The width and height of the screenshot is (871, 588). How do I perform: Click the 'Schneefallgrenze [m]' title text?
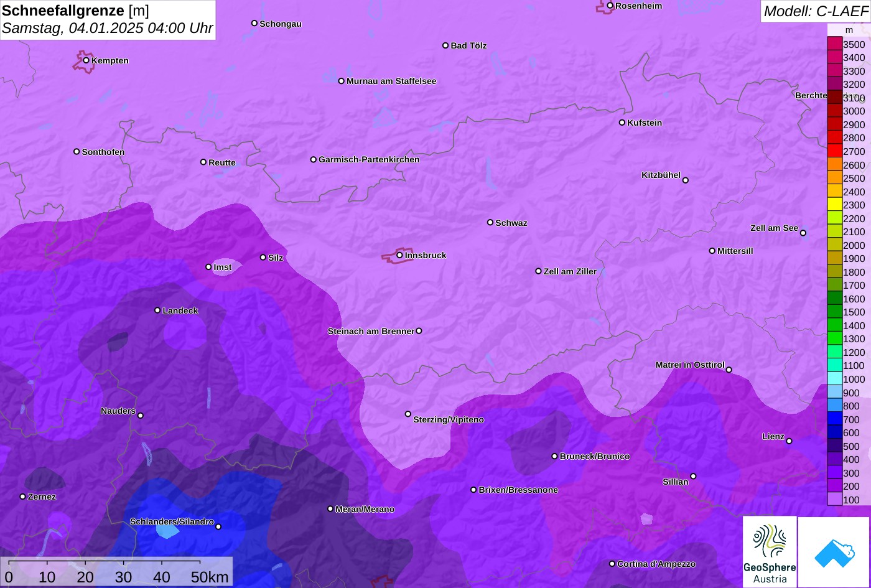(x=75, y=11)
